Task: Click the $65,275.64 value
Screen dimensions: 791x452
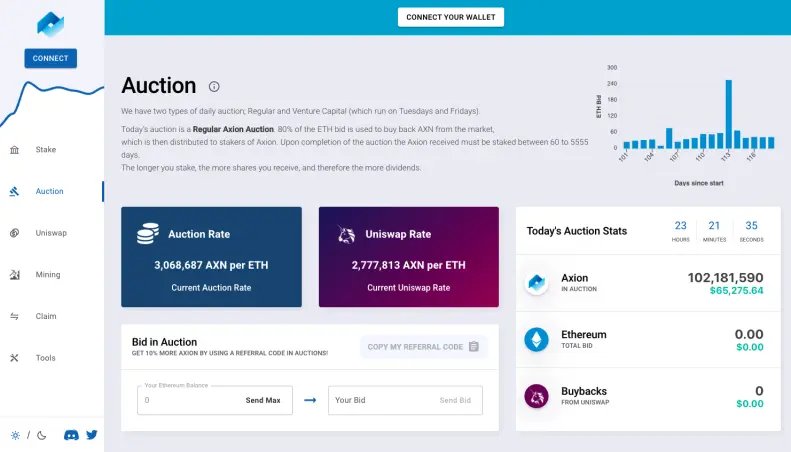Action: 737,291
